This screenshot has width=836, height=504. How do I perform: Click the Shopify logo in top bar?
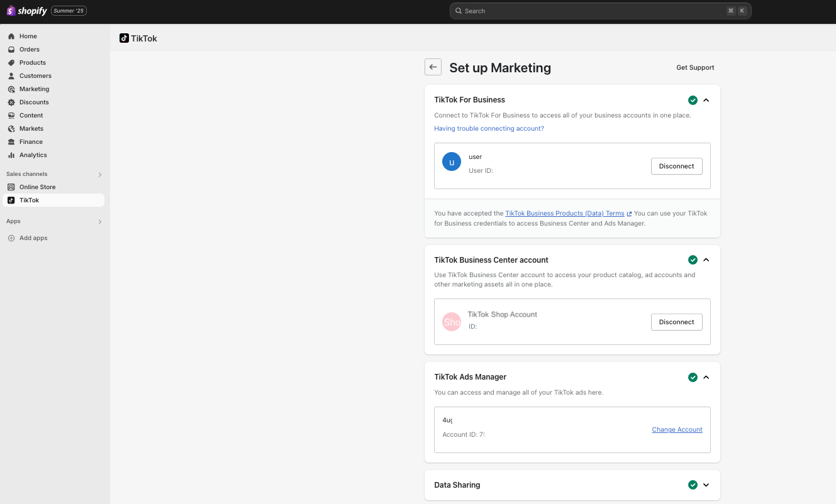coord(26,11)
